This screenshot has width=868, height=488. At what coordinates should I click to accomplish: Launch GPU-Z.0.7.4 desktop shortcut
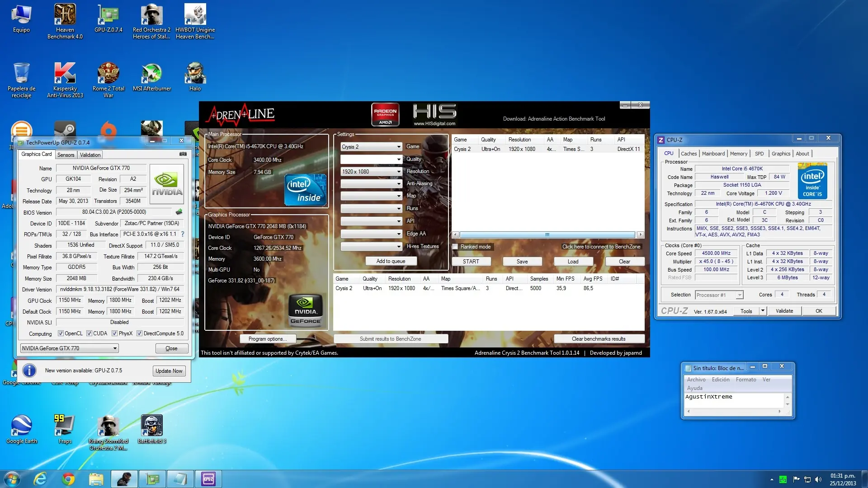pyautogui.click(x=108, y=18)
